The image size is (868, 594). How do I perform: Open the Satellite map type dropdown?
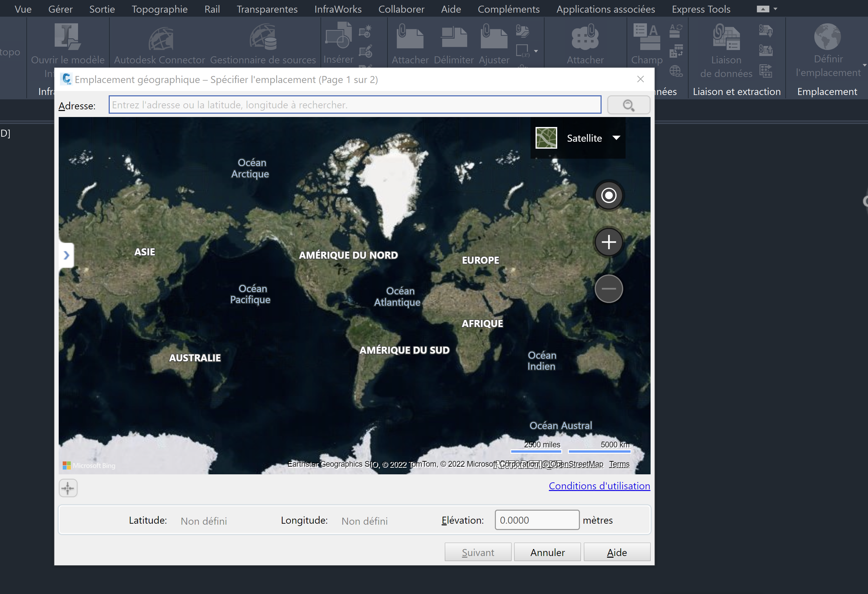[616, 138]
